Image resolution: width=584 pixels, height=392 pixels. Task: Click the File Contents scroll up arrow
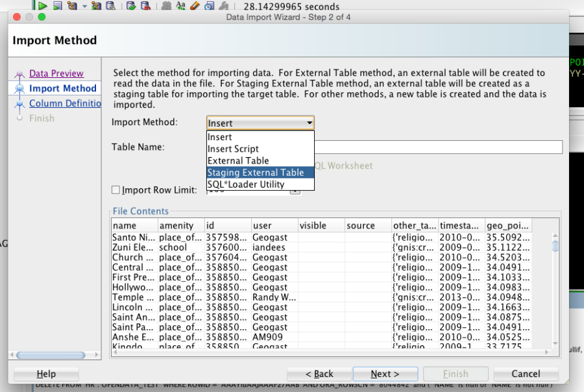pyautogui.click(x=555, y=236)
